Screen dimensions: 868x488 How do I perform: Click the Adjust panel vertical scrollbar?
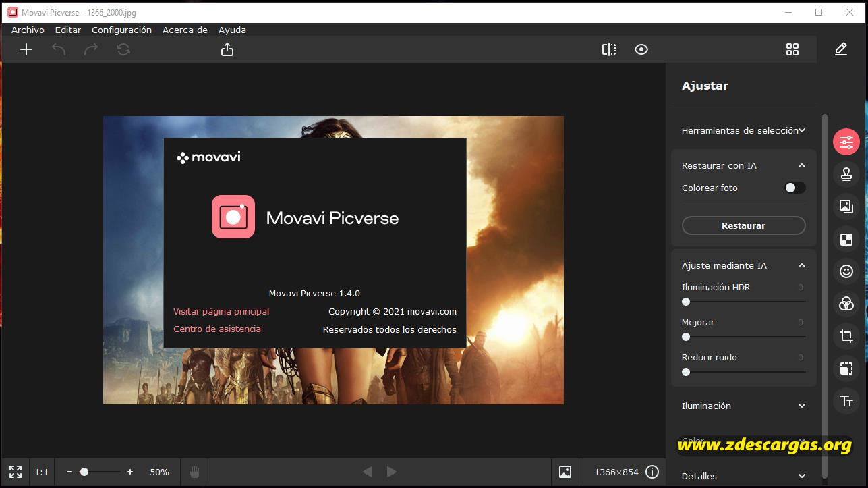824,297
